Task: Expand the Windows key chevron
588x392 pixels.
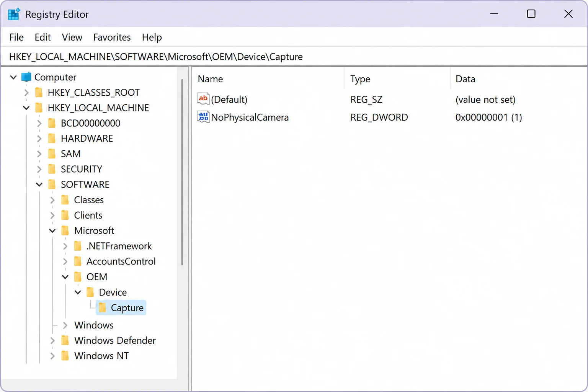Action: coord(65,325)
